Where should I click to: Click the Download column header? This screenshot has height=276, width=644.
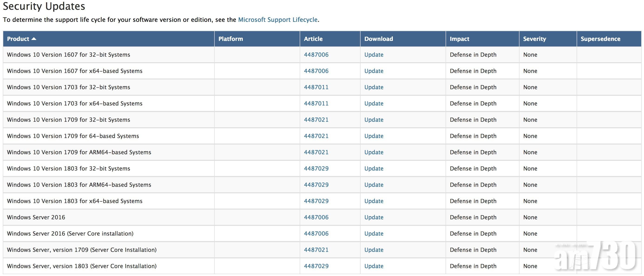point(378,39)
